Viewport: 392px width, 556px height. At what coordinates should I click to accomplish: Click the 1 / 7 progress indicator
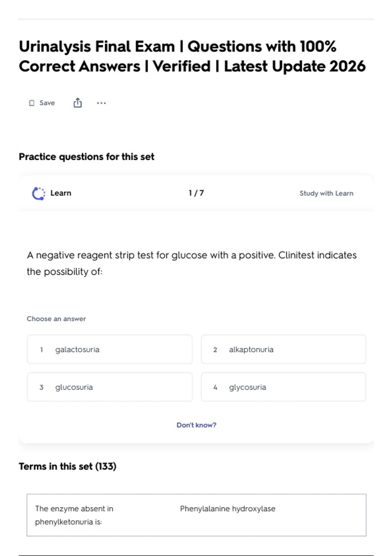pos(196,193)
